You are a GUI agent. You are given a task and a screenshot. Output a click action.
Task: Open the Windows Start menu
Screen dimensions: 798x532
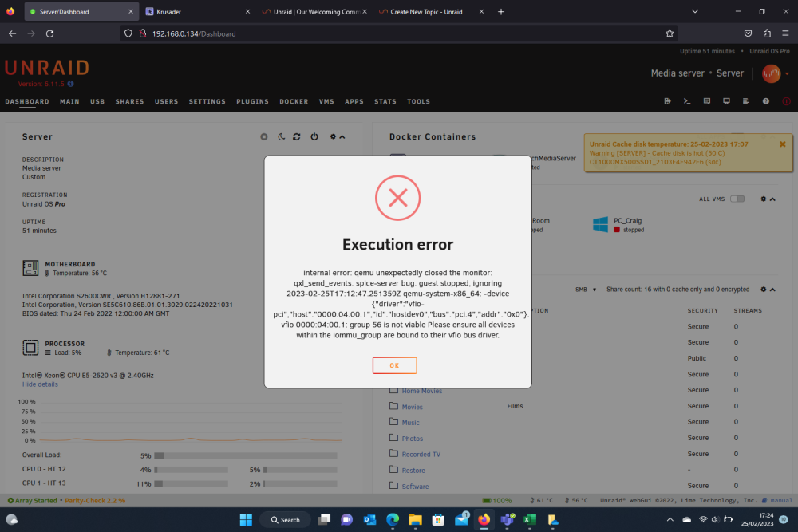[x=246, y=520]
